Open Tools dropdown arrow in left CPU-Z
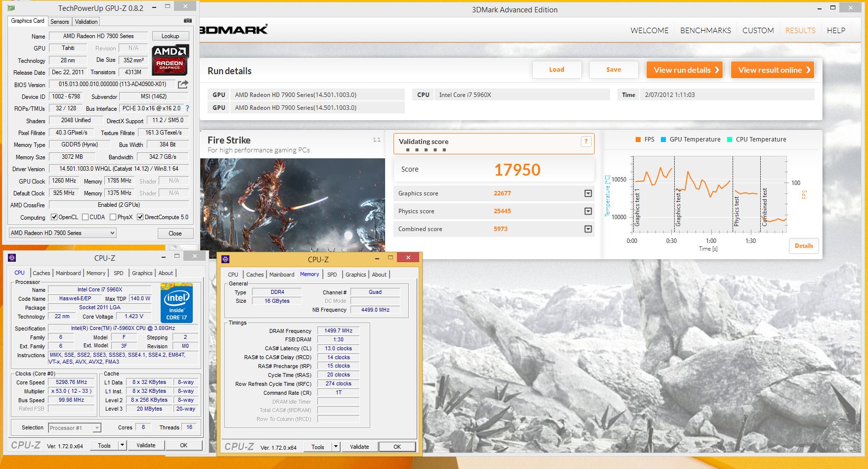868x469 pixels. [122, 445]
